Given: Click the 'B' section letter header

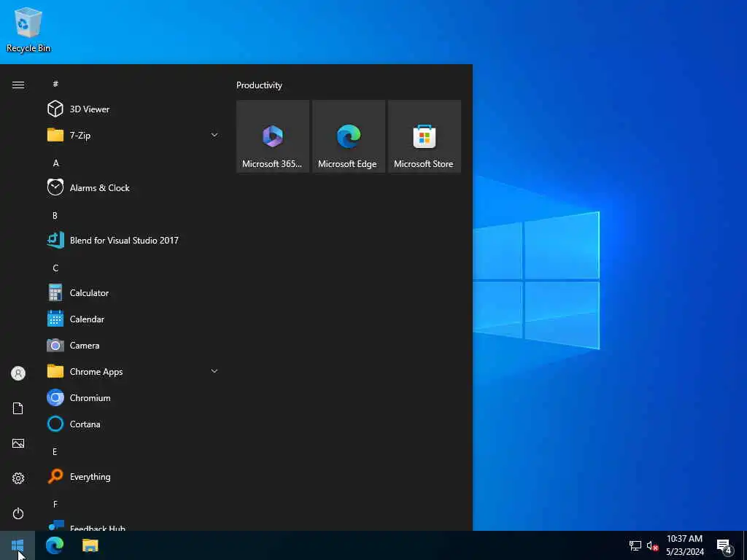Looking at the screenshot, I should click(55, 215).
